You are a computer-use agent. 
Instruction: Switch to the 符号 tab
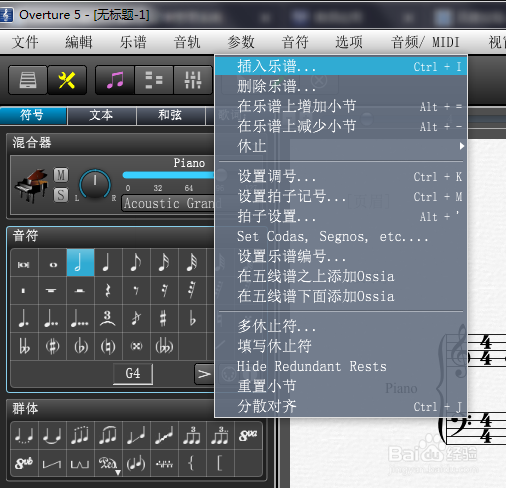point(32,115)
